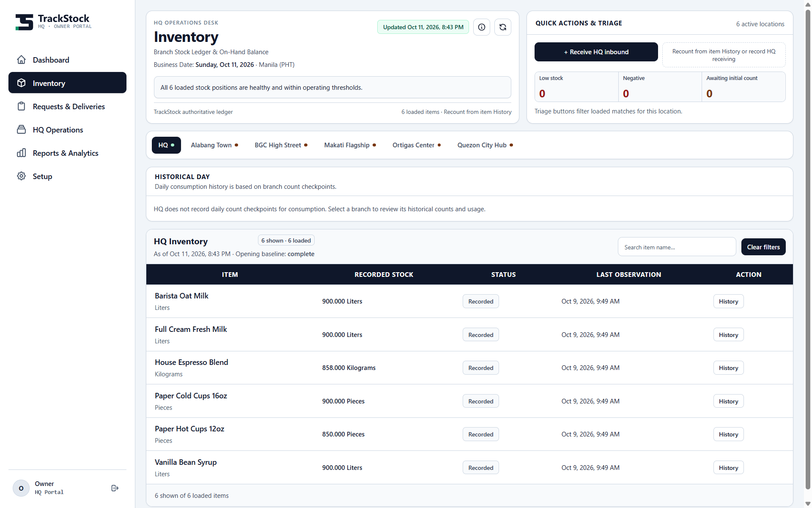This screenshot has width=812, height=508.
Task: Click the TrackStock logo icon
Action: point(24,22)
